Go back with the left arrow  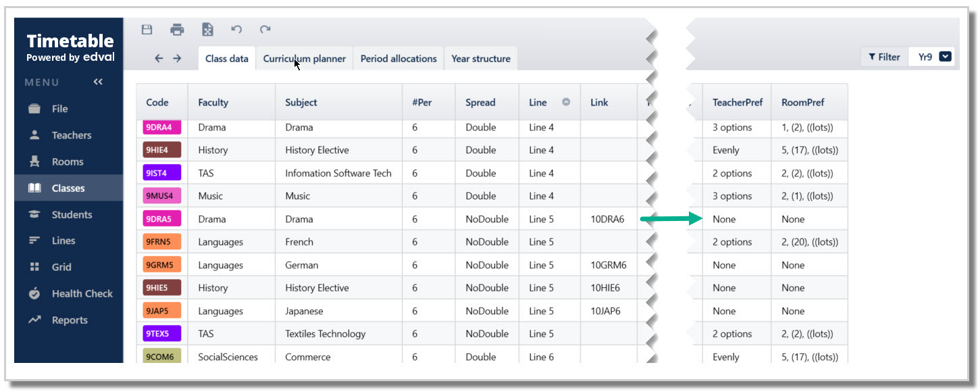click(159, 59)
